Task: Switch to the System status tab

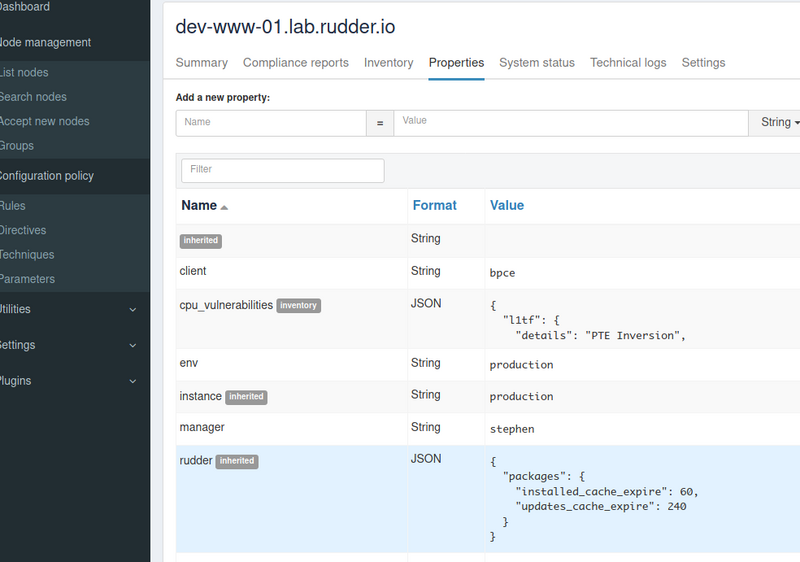Action: [x=537, y=63]
